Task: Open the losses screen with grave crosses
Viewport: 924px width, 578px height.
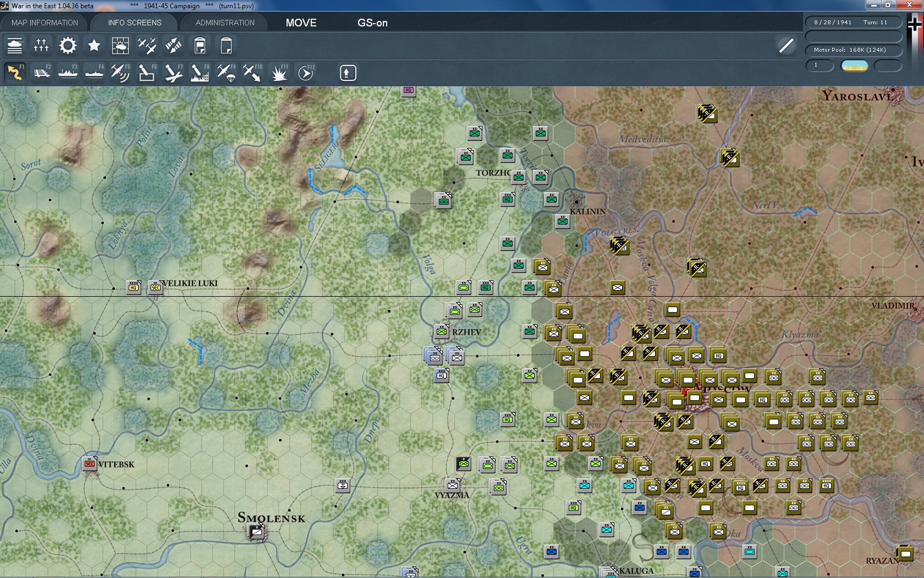Action: (41, 46)
